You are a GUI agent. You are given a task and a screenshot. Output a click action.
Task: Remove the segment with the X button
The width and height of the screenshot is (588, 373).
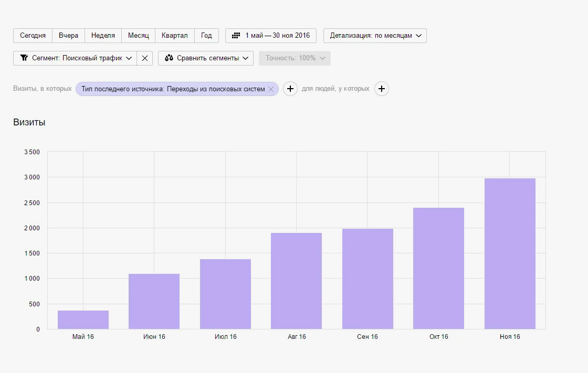click(x=145, y=58)
